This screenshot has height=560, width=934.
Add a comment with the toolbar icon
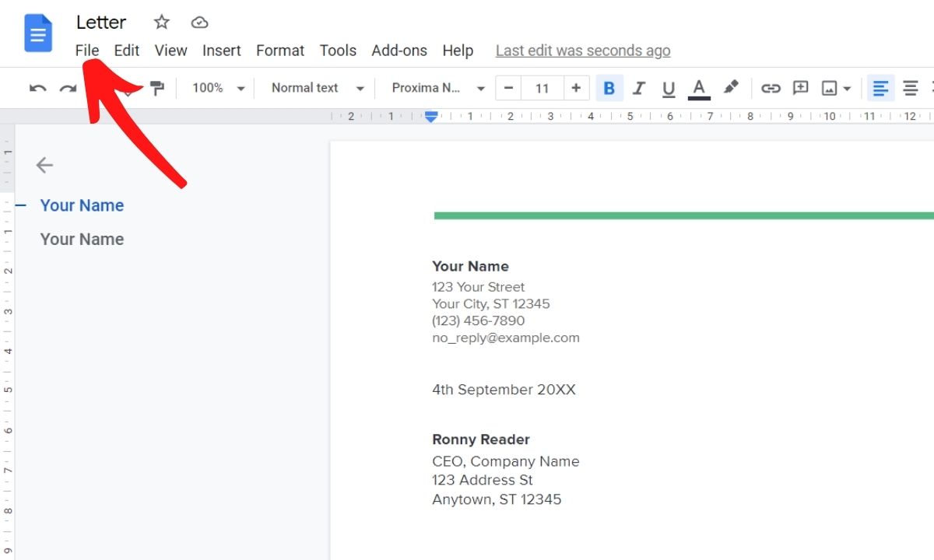point(800,88)
